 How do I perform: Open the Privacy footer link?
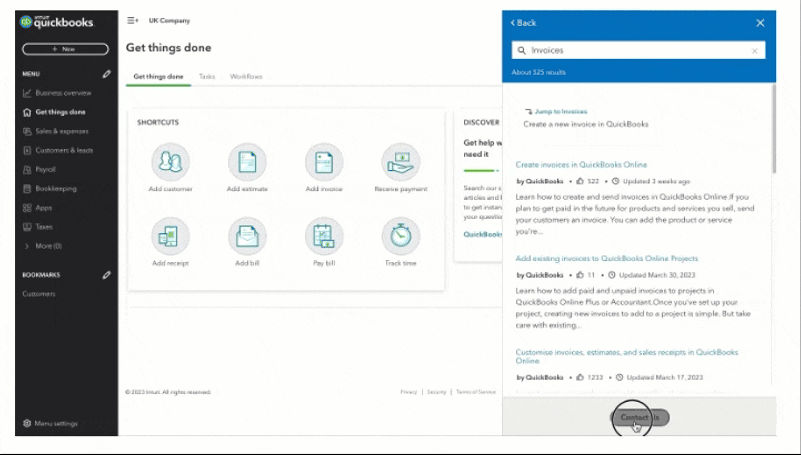pos(409,392)
